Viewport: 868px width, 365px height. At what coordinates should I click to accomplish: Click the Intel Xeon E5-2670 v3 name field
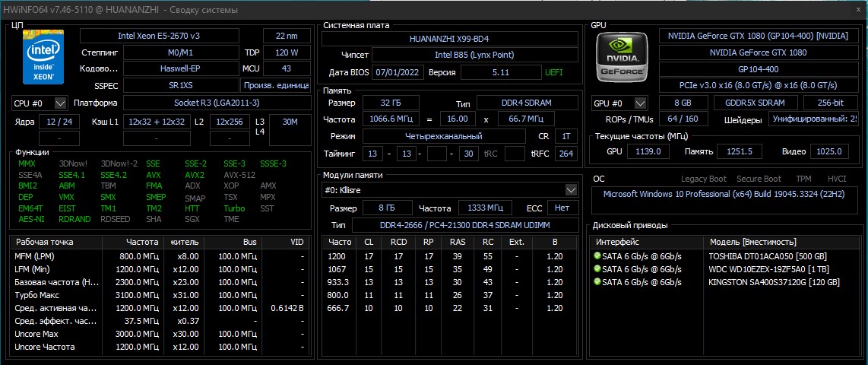tap(160, 36)
